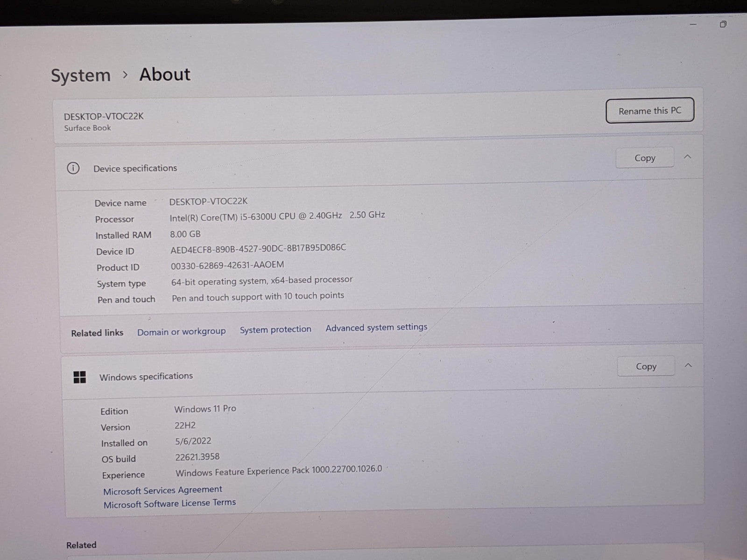Click the Windows logo icon
This screenshot has height=560, width=747.
80,377
